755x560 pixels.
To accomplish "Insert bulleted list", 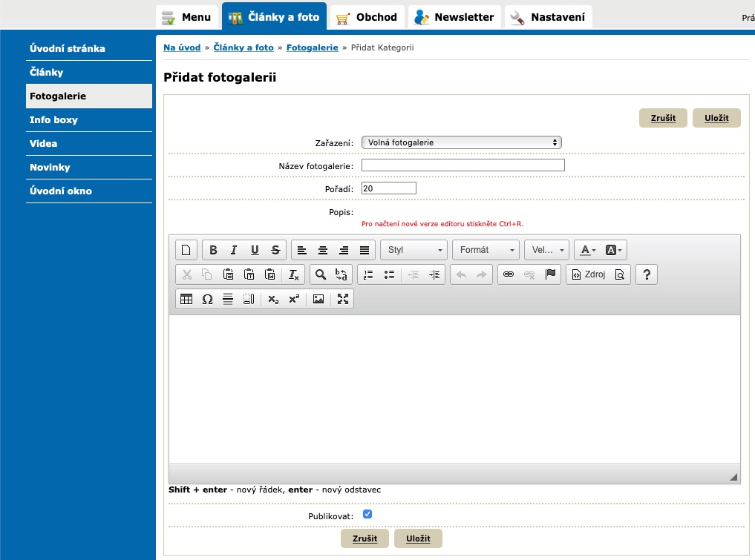I will pyautogui.click(x=389, y=274).
